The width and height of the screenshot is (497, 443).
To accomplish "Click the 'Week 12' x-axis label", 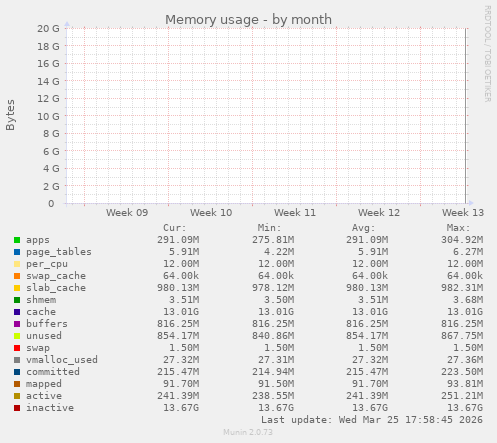I will coord(379,213).
